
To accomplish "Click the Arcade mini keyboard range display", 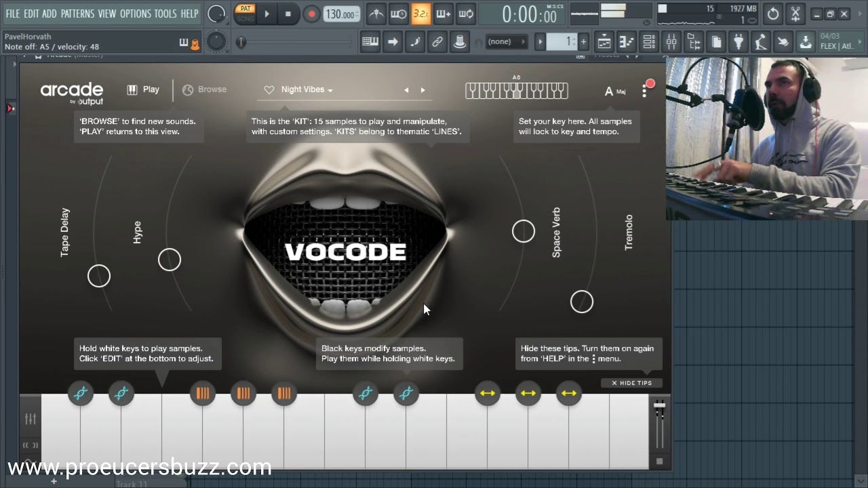I will (517, 90).
